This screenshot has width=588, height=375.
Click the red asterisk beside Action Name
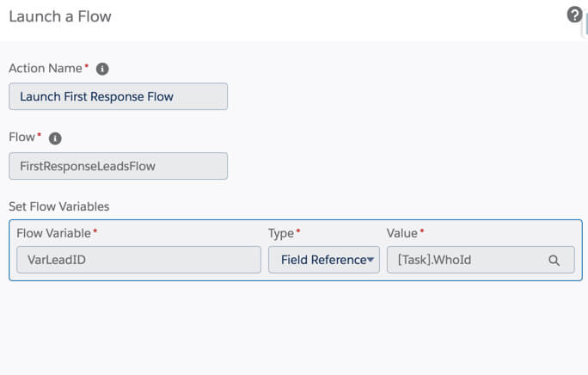(x=87, y=67)
